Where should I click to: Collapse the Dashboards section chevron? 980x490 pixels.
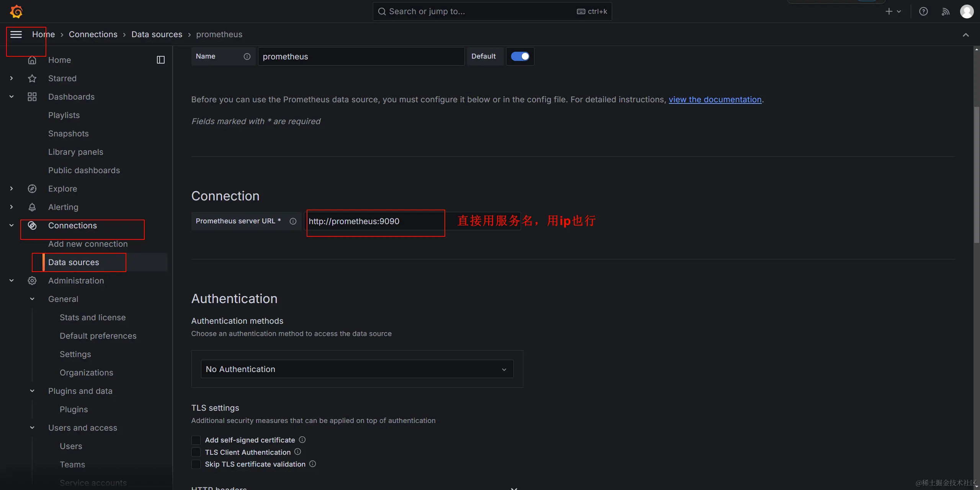point(11,97)
